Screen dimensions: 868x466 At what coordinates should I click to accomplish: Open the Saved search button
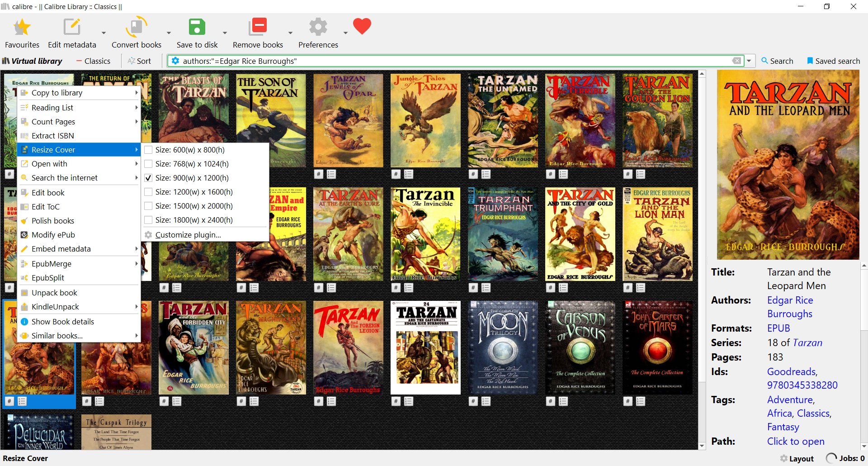point(833,61)
